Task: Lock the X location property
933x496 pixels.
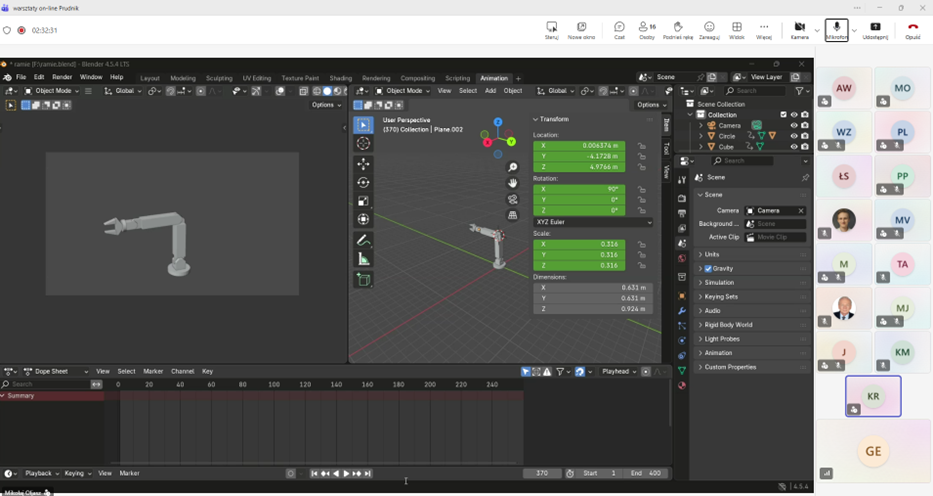Action: click(x=642, y=146)
